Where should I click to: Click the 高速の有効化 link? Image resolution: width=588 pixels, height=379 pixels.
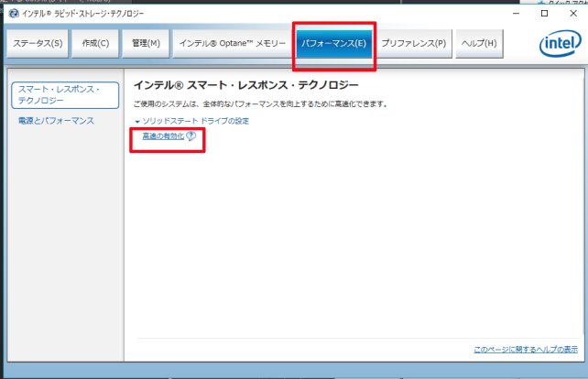(163, 136)
